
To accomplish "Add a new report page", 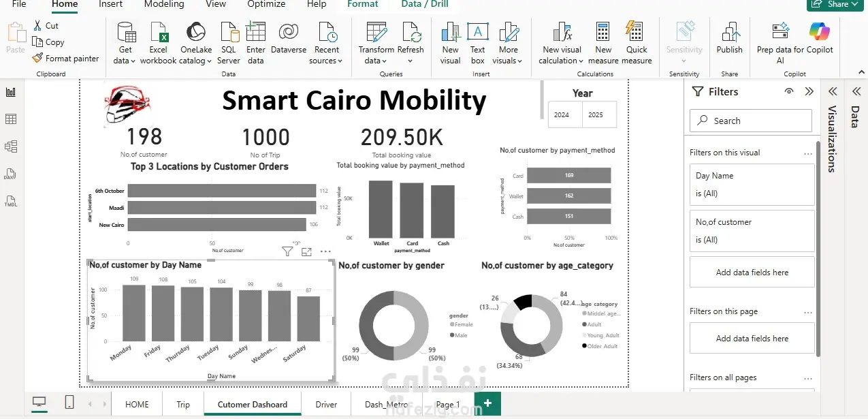I will coord(487,403).
